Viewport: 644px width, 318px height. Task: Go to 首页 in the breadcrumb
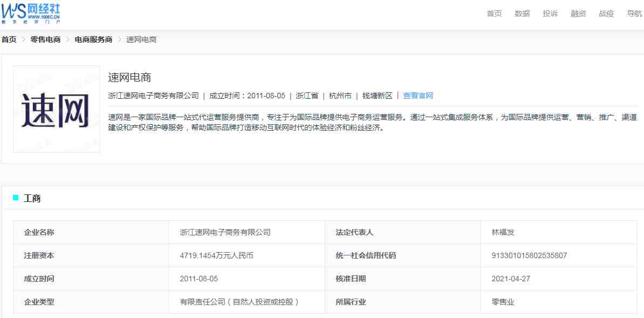tap(9, 39)
